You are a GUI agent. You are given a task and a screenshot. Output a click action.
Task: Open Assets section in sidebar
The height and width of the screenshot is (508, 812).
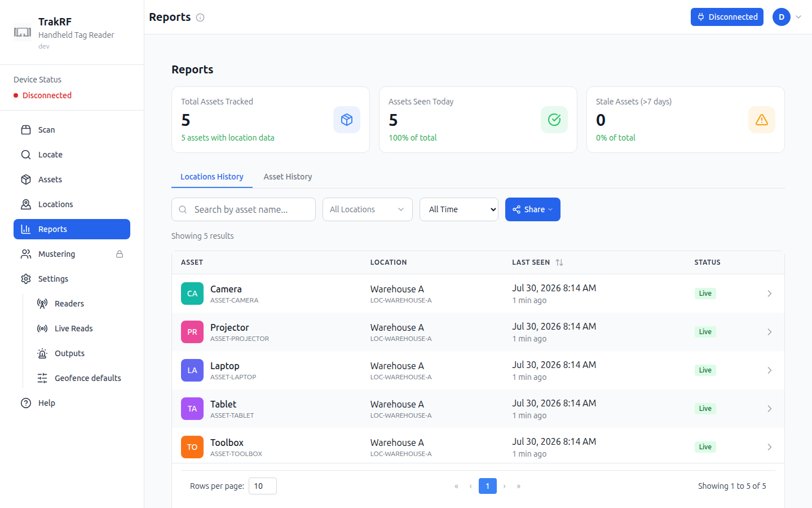(x=72, y=179)
